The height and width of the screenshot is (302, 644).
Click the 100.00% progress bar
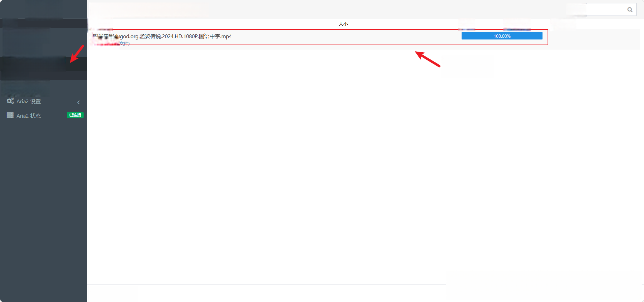click(502, 36)
